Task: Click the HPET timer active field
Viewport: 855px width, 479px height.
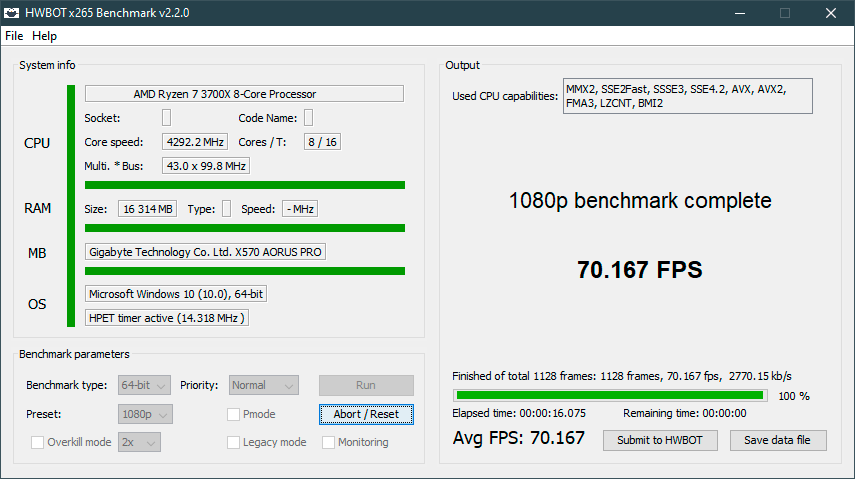Action: point(167,318)
